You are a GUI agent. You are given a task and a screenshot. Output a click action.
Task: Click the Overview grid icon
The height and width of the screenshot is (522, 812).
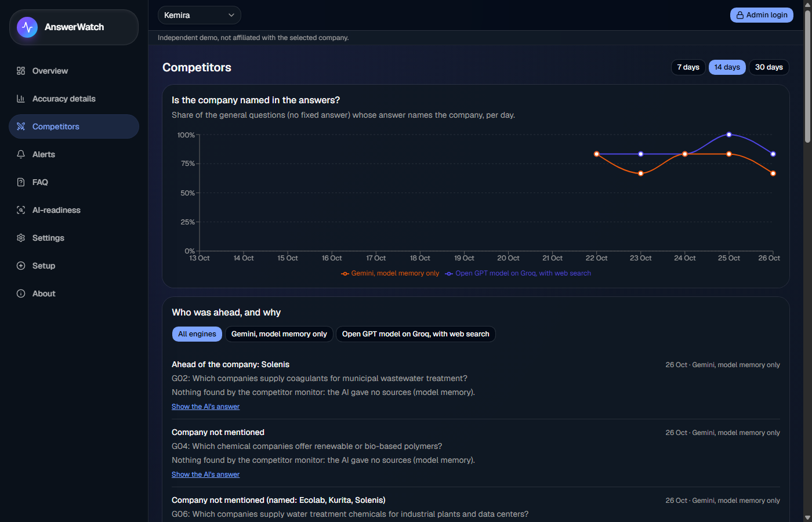pos(21,71)
